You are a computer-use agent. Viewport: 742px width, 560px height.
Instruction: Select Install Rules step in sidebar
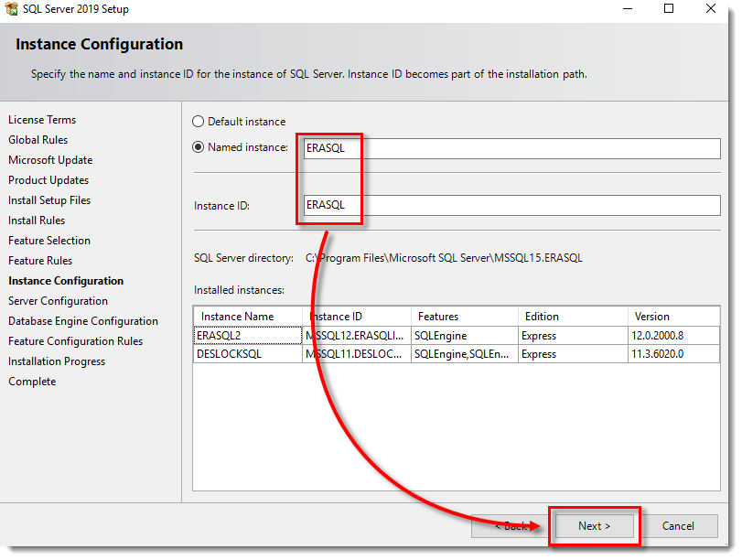(37, 221)
